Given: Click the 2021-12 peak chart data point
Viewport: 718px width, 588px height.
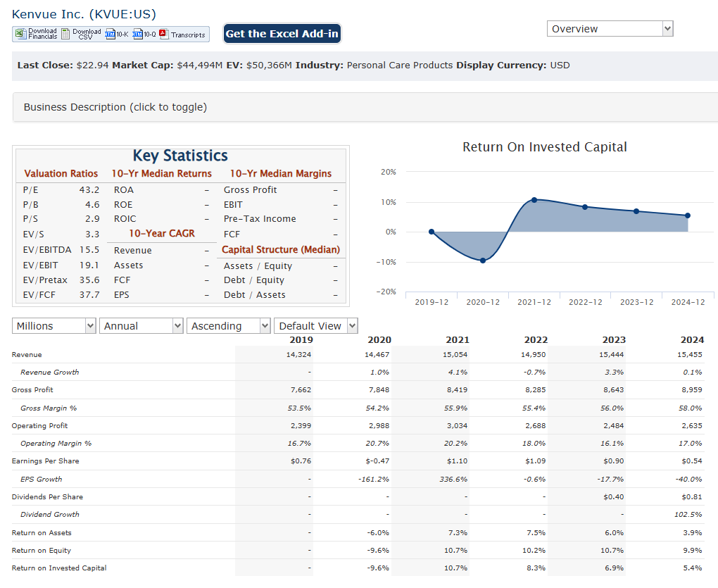Looking at the screenshot, I should pos(534,200).
